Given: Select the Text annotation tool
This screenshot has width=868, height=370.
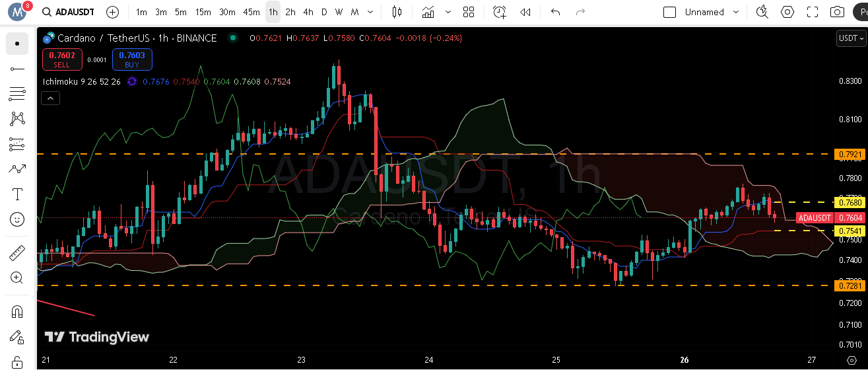Looking at the screenshot, I should click(17, 194).
